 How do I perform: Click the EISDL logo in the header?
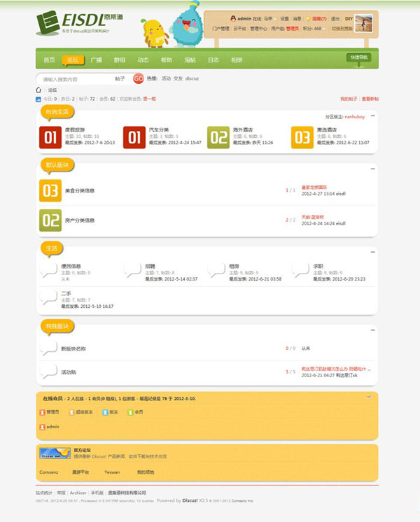point(79,22)
